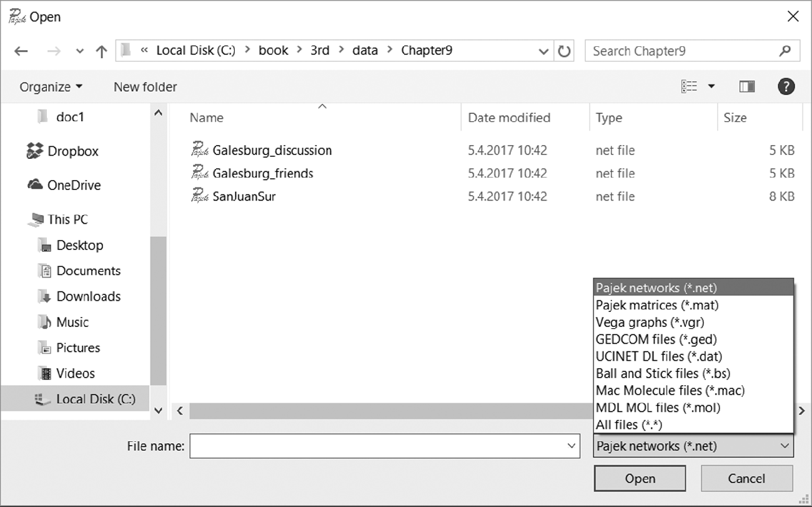Click the file list right scroll arrow
This screenshot has width=812, height=507.
(x=801, y=411)
